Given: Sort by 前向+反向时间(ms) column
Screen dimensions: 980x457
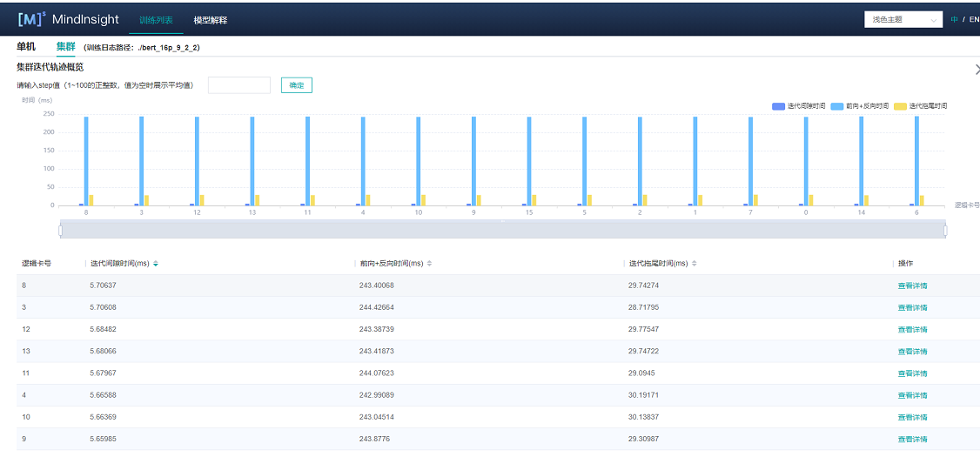Looking at the screenshot, I should [x=428, y=264].
